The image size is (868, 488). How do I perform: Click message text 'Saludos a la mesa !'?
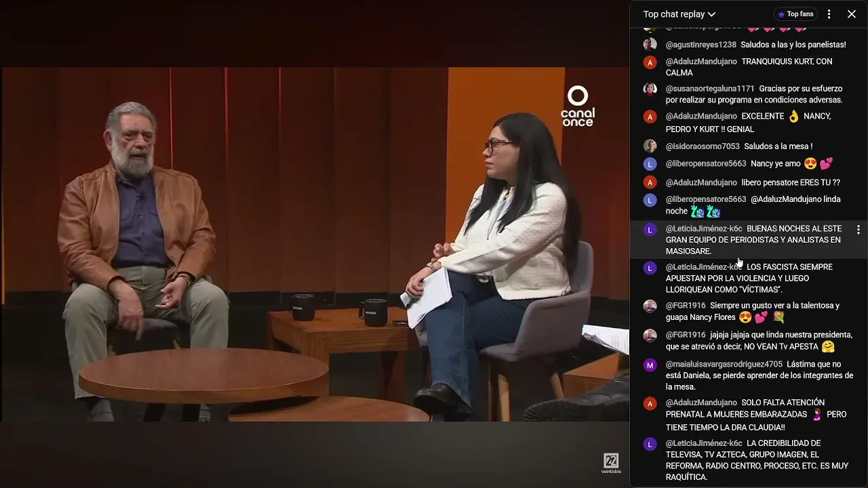(x=778, y=146)
